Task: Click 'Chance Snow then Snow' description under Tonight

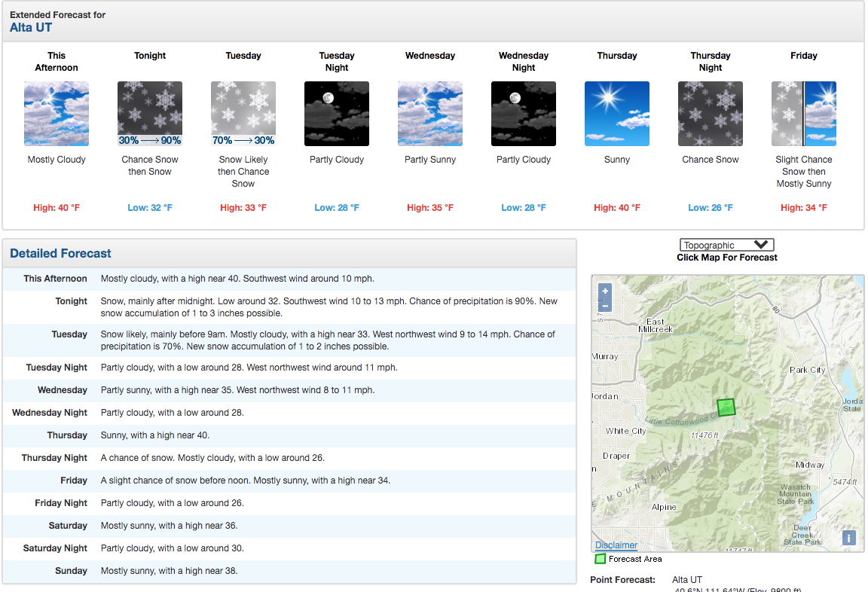Action: point(150,166)
